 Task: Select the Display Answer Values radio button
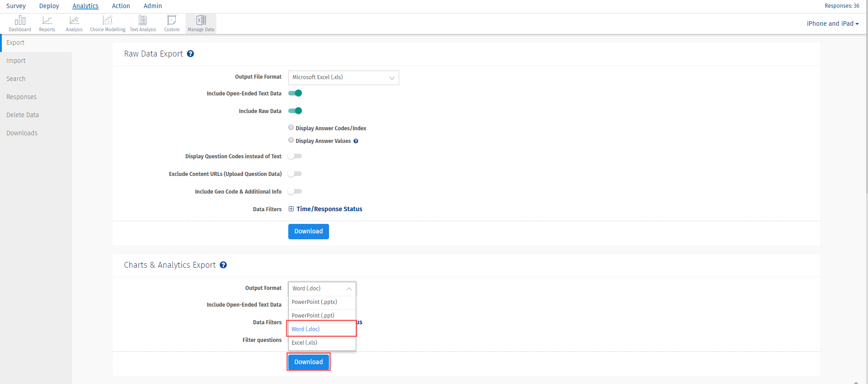click(x=291, y=140)
